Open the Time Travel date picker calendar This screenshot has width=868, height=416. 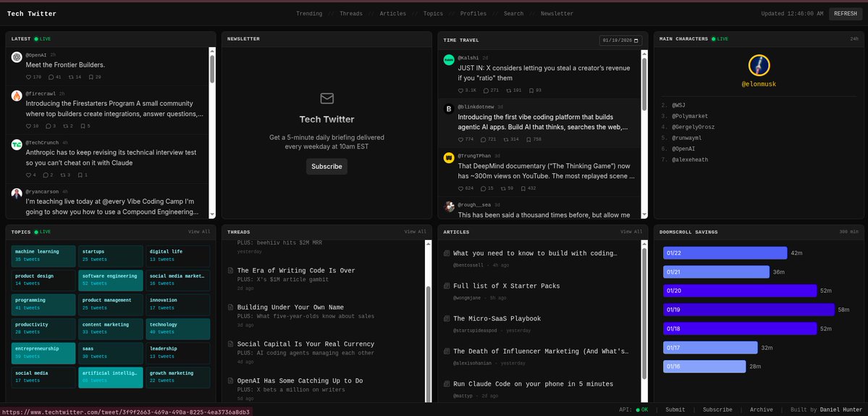tap(637, 41)
